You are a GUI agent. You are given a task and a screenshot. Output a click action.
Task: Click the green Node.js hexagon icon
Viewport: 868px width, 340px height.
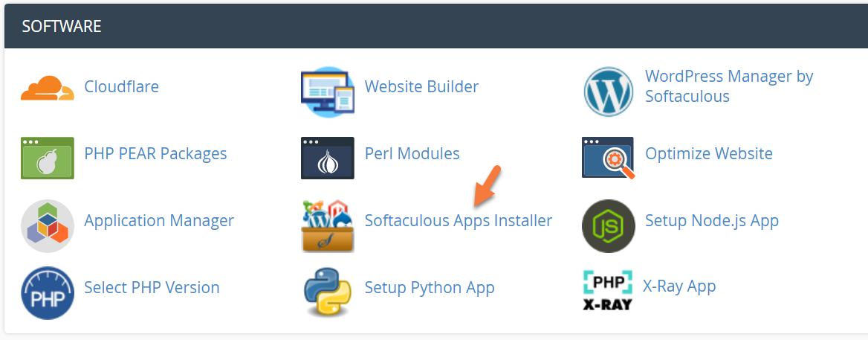[608, 225]
